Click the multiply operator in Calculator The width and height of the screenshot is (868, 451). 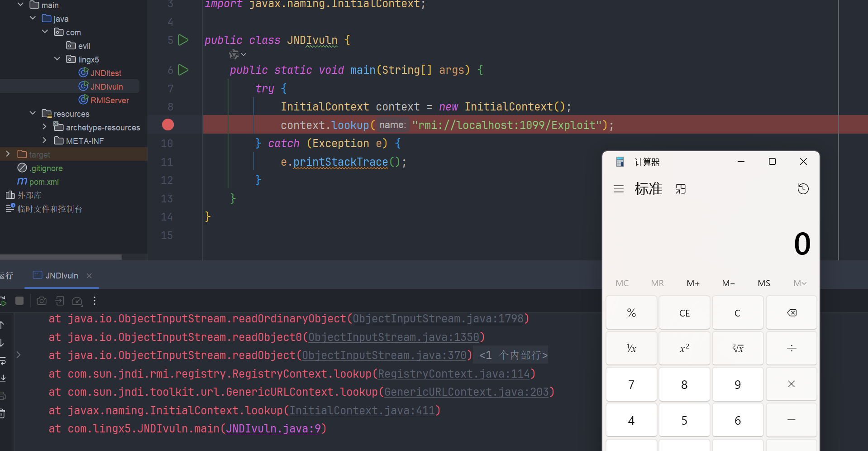(792, 384)
